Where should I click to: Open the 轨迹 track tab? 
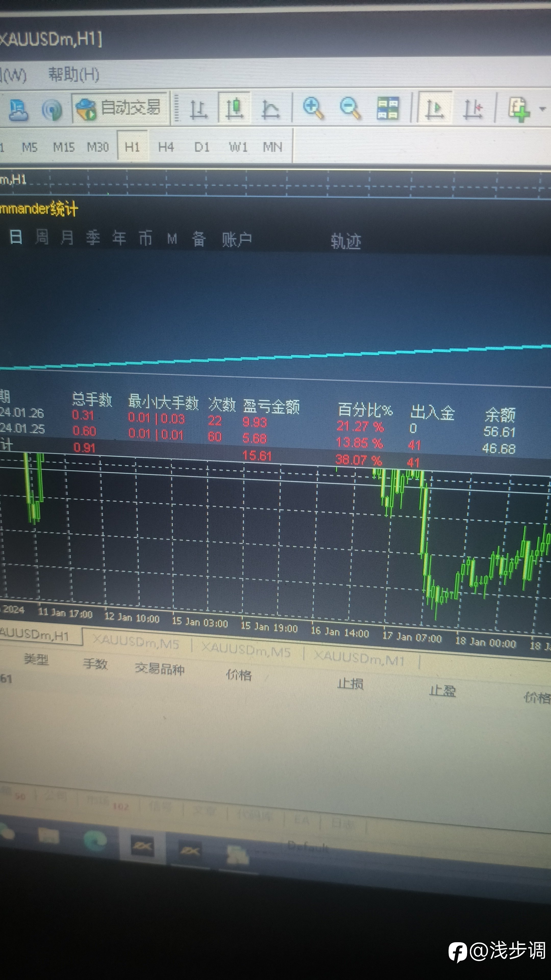pos(346,242)
